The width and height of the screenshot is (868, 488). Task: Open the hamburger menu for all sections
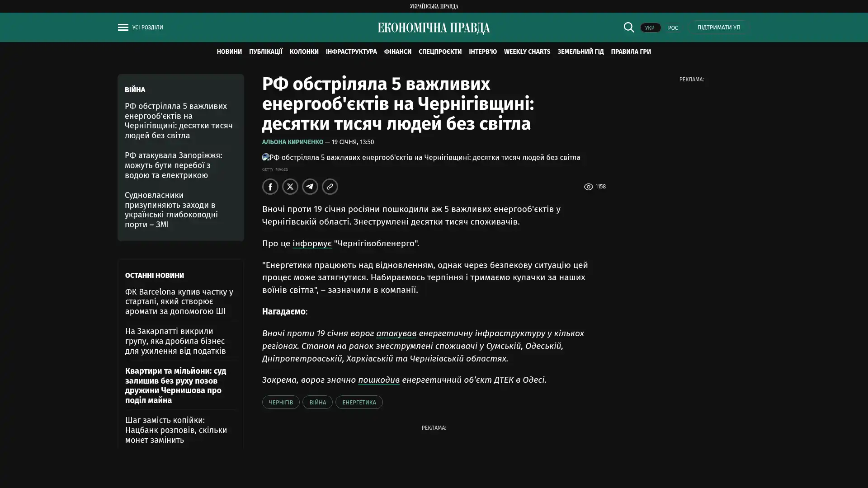[x=123, y=28]
